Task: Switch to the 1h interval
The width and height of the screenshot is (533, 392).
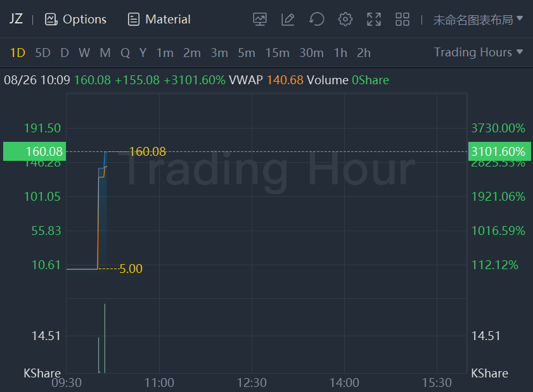Action: [x=340, y=53]
